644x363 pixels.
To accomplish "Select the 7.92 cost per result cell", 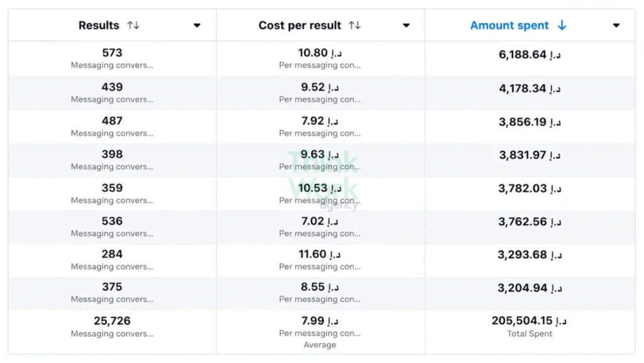I will (x=320, y=126).
